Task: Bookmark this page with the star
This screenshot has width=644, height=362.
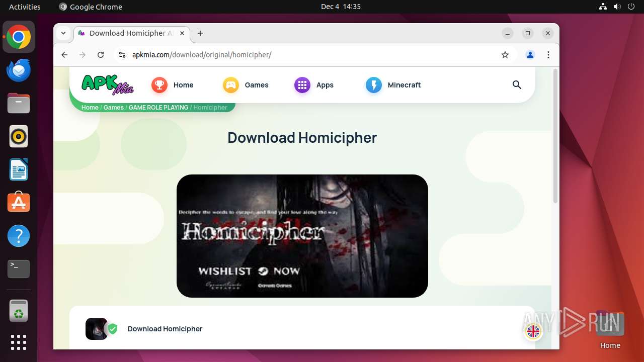Action: 505,55
